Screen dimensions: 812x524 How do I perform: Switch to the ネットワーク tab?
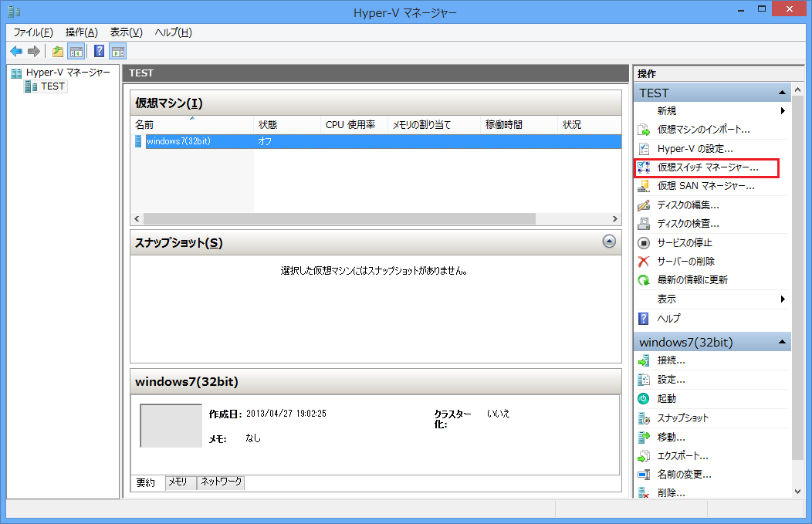tap(221, 482)
